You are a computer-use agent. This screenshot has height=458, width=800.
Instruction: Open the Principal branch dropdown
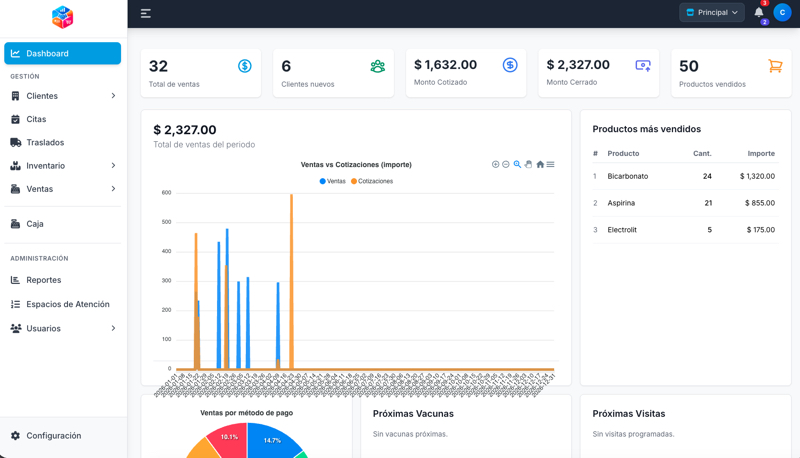tap(712, 12)
